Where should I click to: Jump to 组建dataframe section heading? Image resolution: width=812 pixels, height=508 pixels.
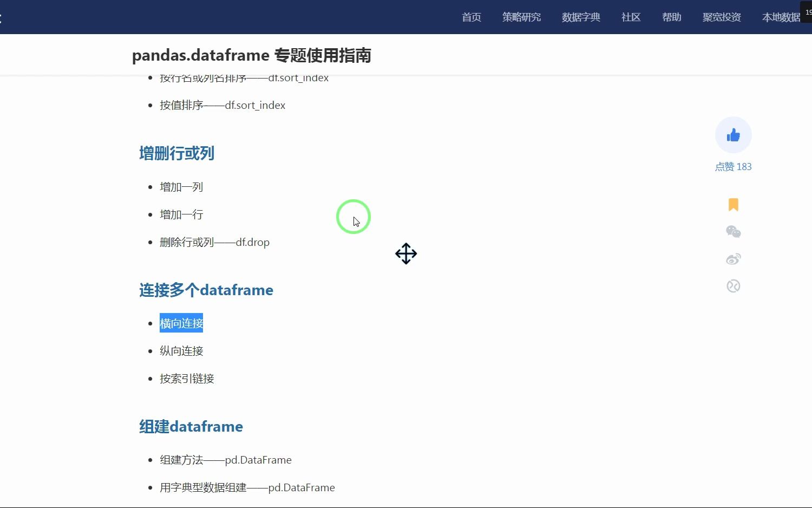point(191,426)
